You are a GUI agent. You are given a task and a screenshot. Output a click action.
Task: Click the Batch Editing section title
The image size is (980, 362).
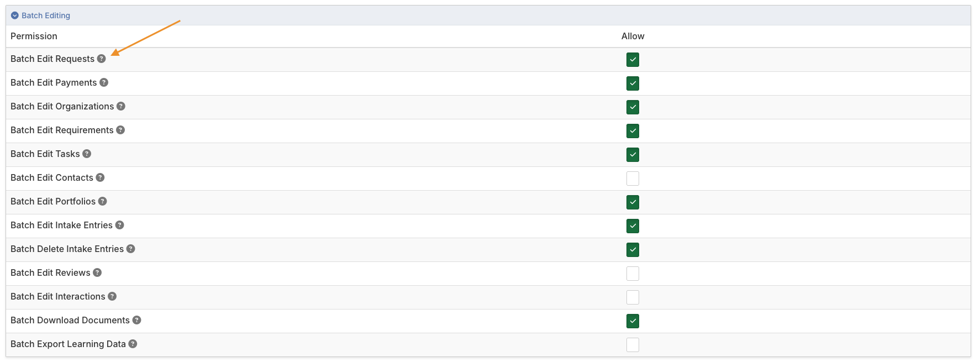pos(46,15)
